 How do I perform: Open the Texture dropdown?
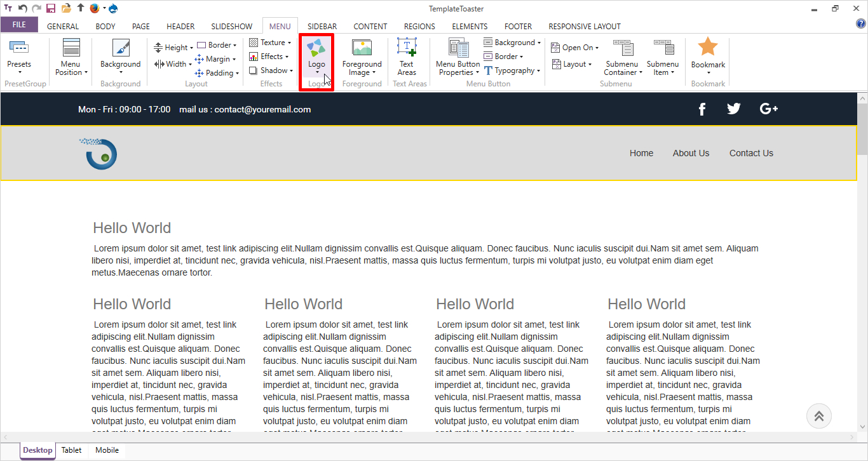click(x=271, y=43)
